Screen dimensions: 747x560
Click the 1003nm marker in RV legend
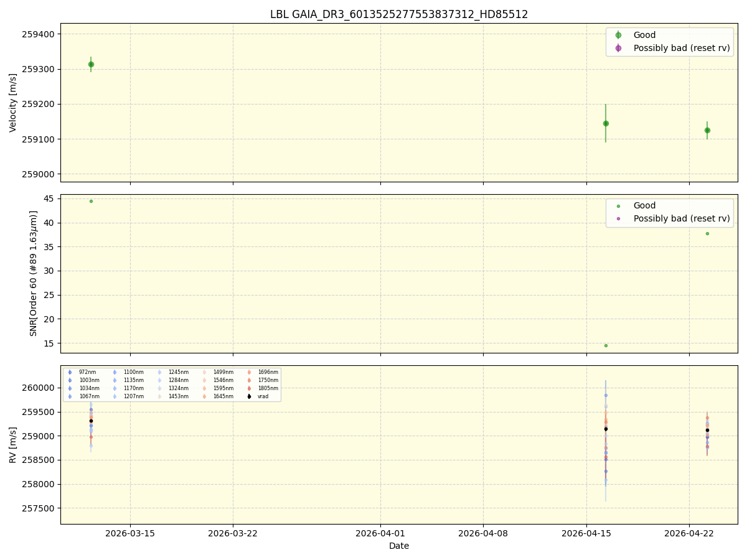70,380
